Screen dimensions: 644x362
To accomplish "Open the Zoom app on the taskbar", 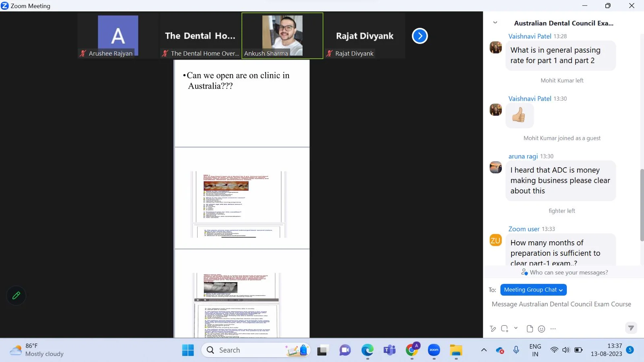I will [434, 350].
